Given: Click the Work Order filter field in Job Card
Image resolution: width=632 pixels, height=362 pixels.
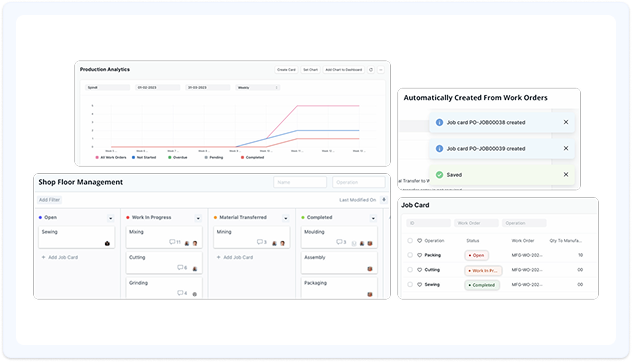Looking at the screenshot, I should pyautogui.click(x=476, y=223).
